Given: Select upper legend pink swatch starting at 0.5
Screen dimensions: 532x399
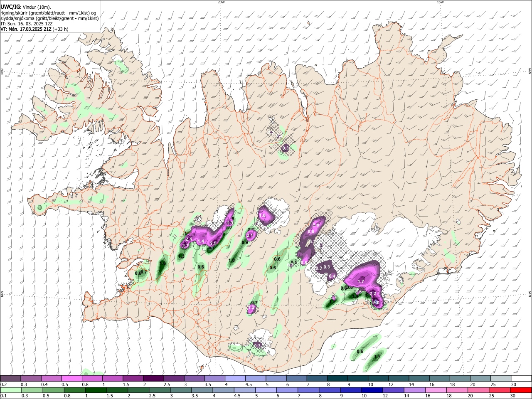Looking at the screenshot, I should (x=72, y=378).
